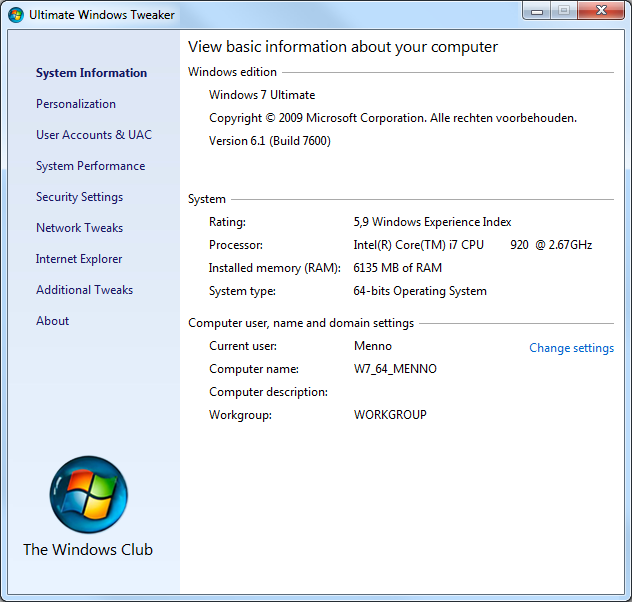Minimize the Ultimate Windows Tweaker window

(x=537, y=10)
